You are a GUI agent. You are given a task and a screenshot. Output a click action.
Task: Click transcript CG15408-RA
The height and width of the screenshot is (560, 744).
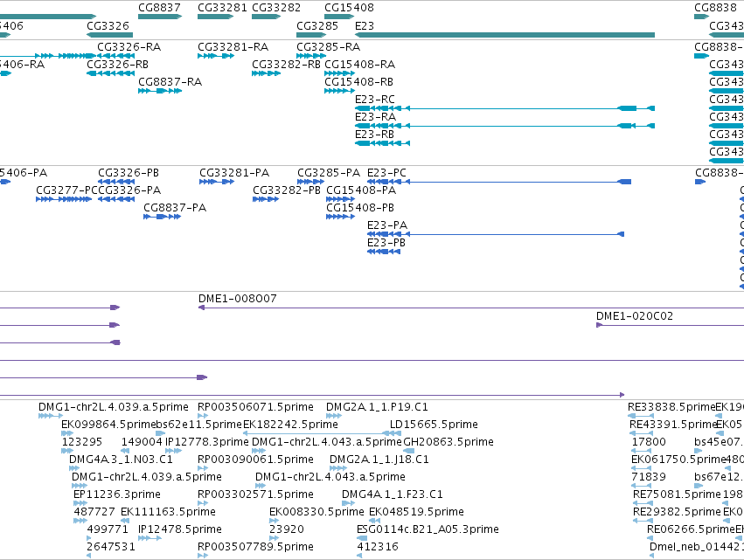tap(339, 73)
